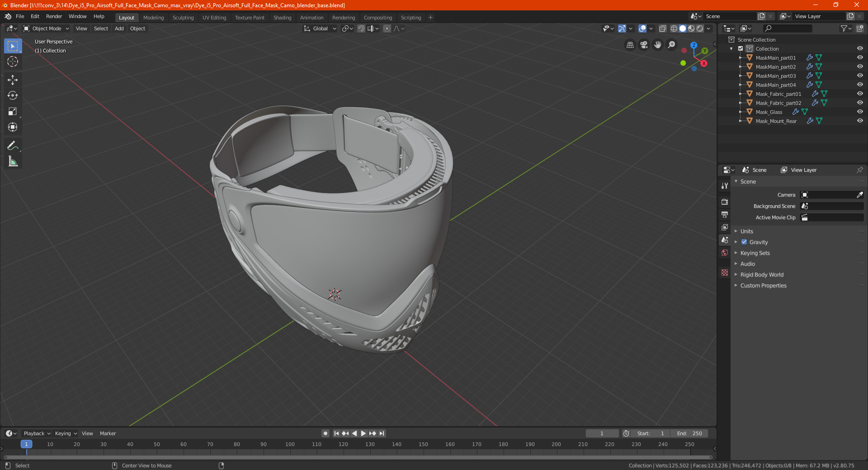The height and width of the screenshot is (470, 868).
Task: Toggle X-ray view
Action: (662, 28)
